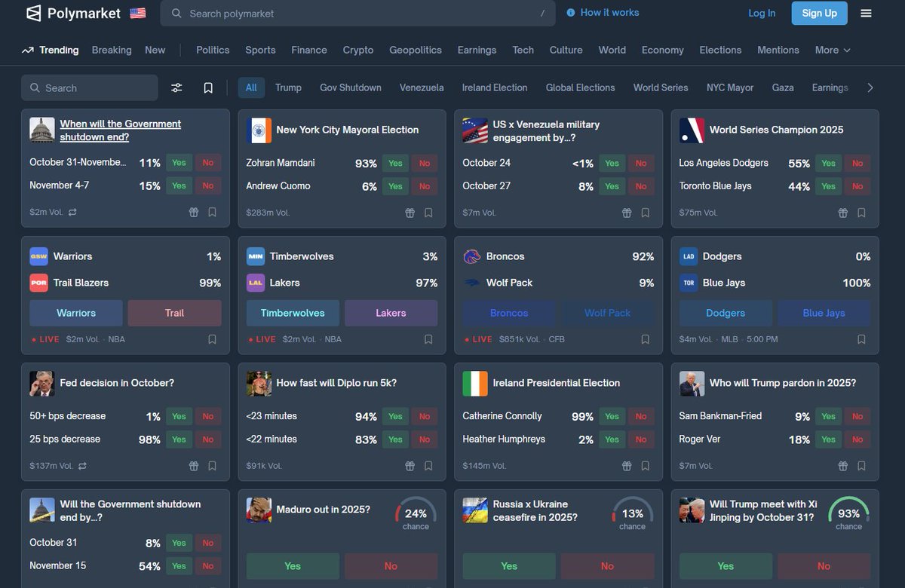Select No for Toronto Blue Jays champion

tap(857, 186)
